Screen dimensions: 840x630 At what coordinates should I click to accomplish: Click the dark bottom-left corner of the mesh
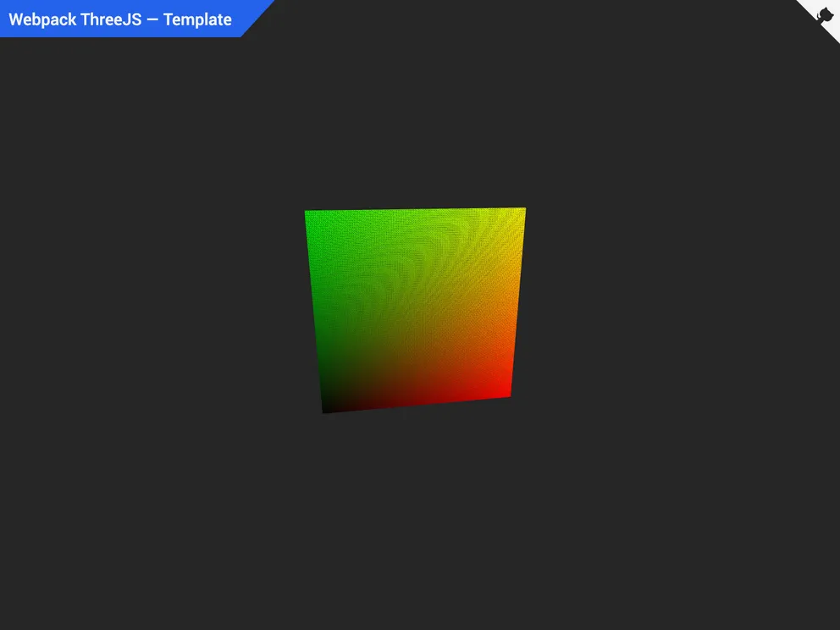332,402
